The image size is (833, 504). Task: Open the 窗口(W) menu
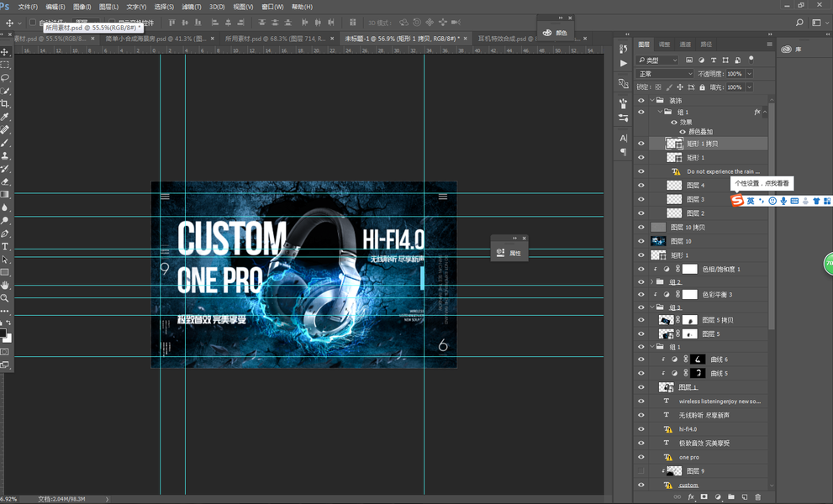click(272, 7)
